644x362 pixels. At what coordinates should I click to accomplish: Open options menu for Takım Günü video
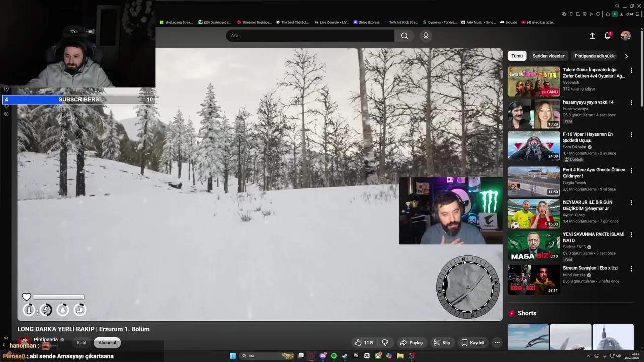tap(631, 70)
